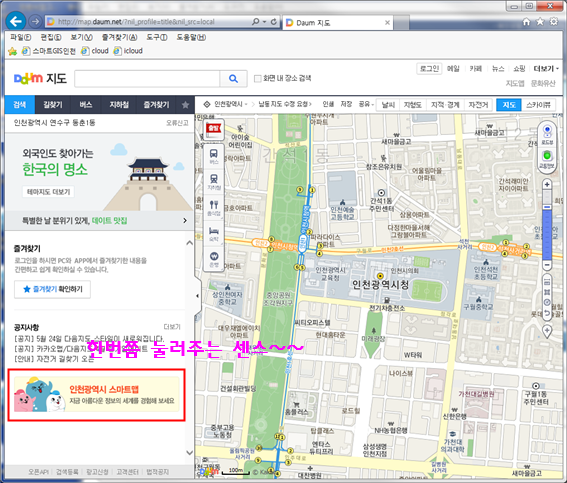Switch to the 스카이뷰 sky view
Viewport: 567px width, 483px height.
tap(538, 105)
